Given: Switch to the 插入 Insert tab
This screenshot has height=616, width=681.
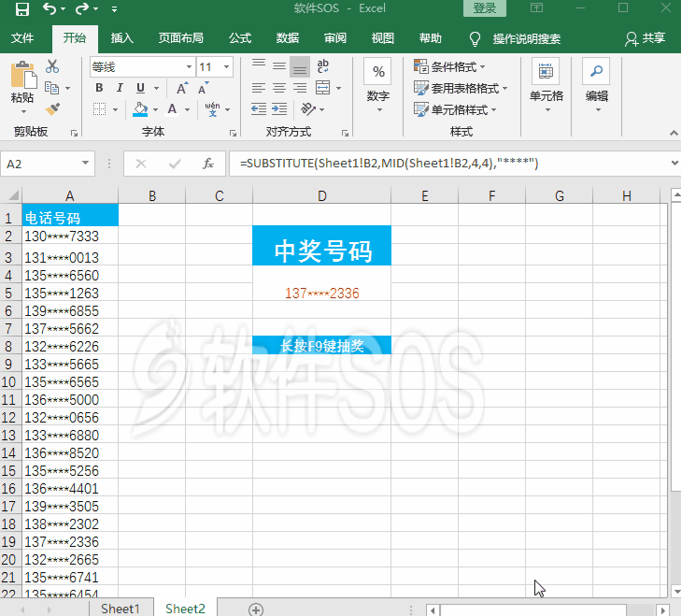Looking at the screenshot, I should (122, 38).
